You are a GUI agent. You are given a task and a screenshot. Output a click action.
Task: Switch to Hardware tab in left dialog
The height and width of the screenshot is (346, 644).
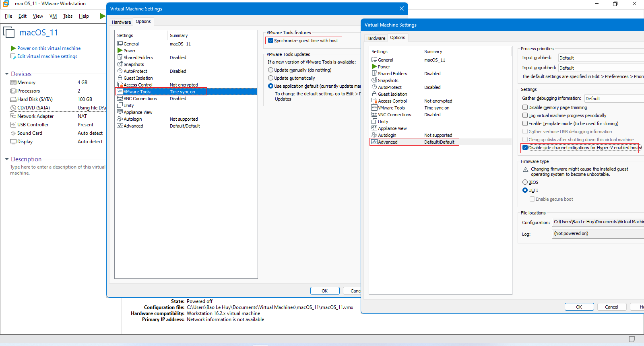click(x=121, y=22)
